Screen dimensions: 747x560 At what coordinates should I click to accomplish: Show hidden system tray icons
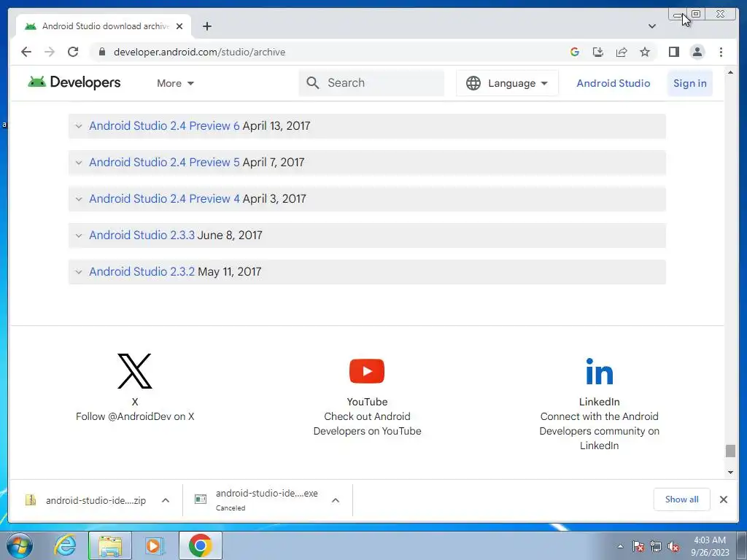click(620, 546)
